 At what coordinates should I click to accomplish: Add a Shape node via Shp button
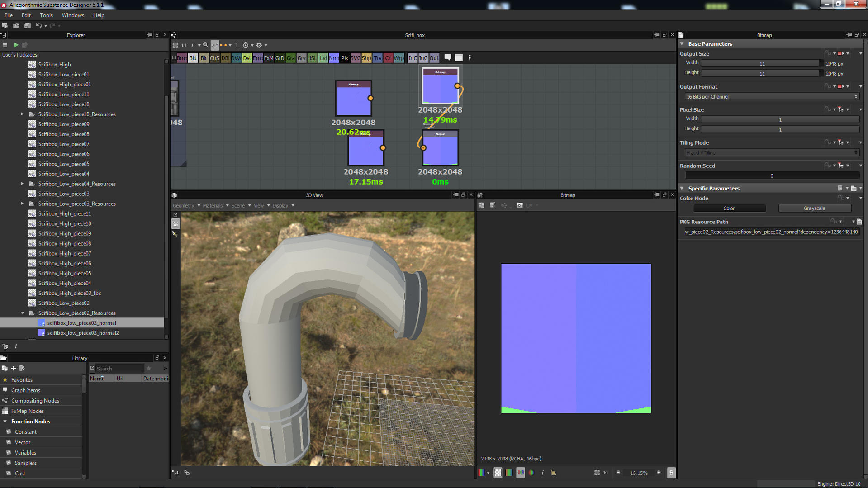pos(367,58)
